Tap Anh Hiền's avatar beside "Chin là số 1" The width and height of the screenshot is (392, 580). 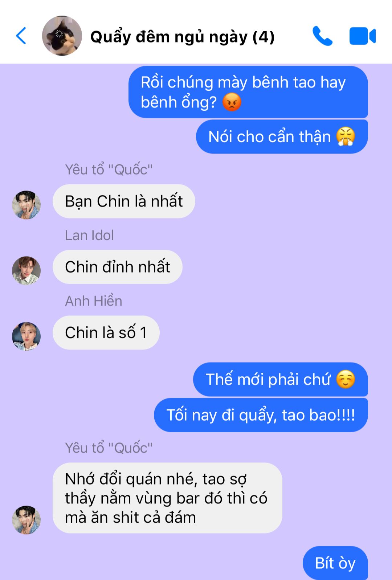(26, 336)
